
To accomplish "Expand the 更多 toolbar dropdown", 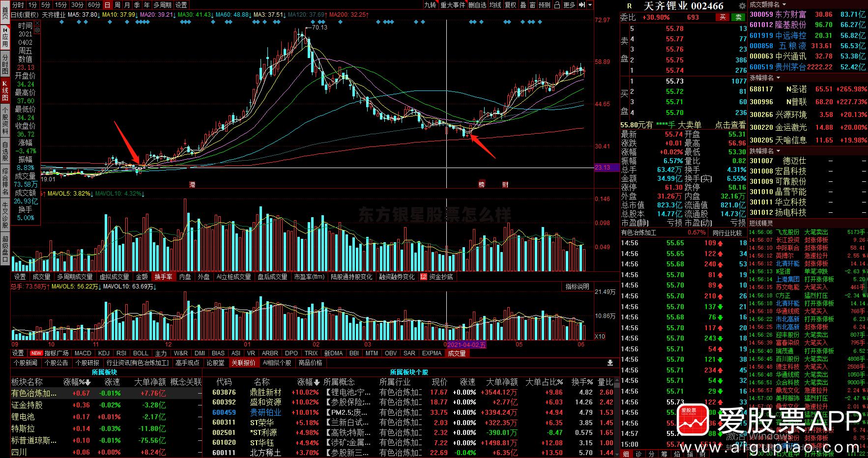I will 569,5.
